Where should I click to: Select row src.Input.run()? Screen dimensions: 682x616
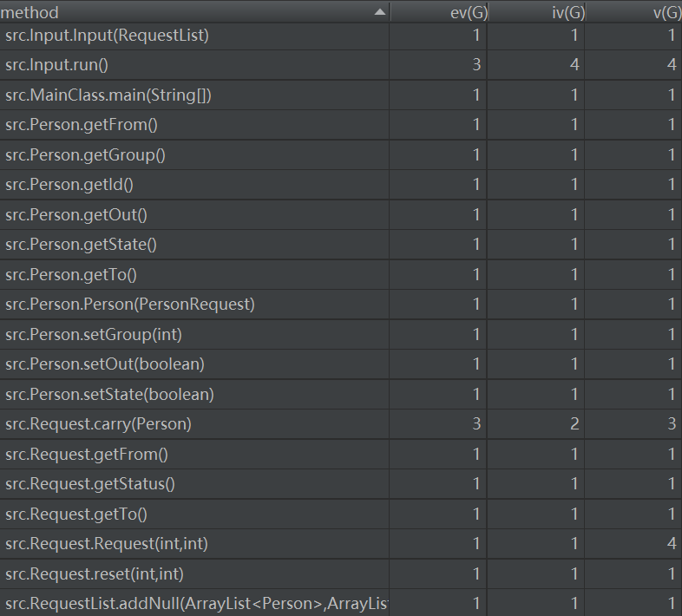(x=341, y=65)
